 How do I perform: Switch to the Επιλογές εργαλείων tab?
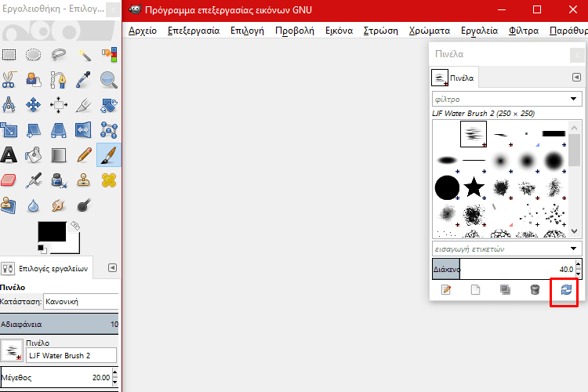pos(46,269)
